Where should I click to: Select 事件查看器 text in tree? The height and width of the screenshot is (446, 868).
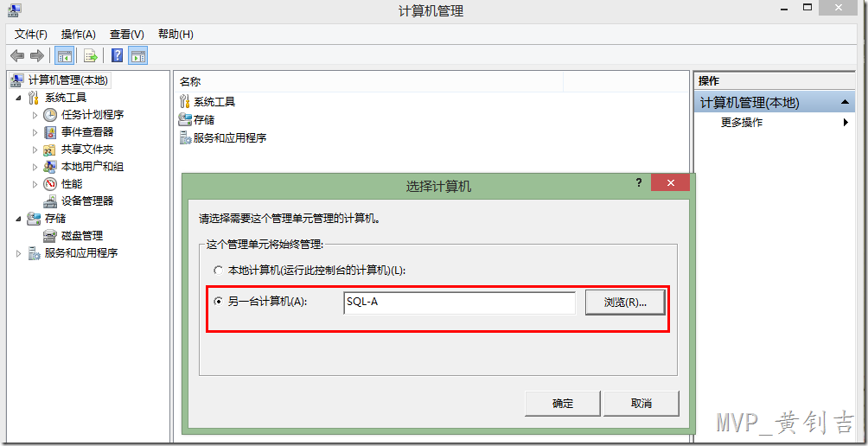coord(87,132)
